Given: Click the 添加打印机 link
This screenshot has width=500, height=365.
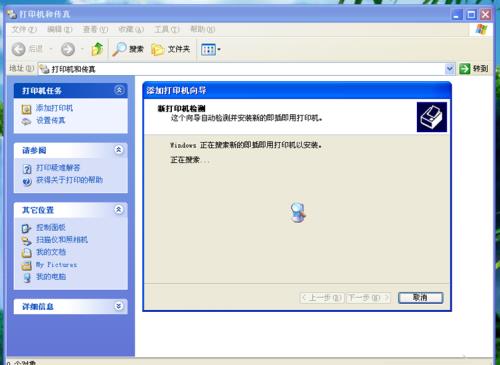Looking at the screenshot, I should point(54,108).
